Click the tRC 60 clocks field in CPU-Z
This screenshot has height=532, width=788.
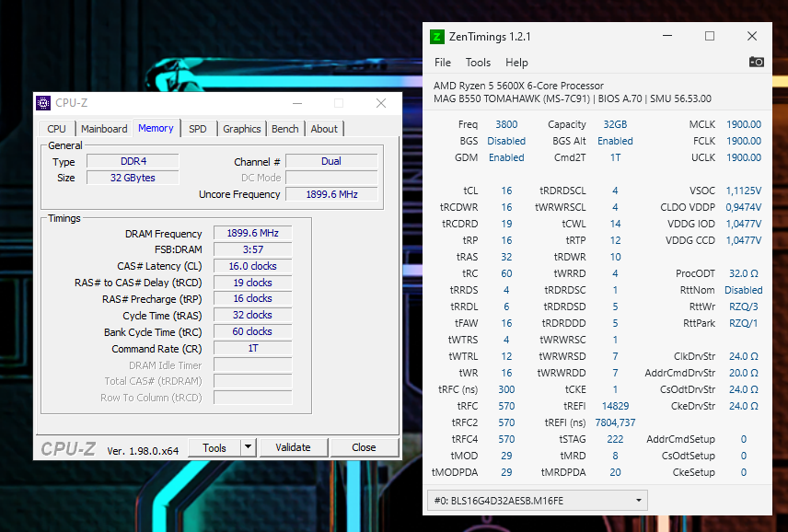tap(253, 331)
